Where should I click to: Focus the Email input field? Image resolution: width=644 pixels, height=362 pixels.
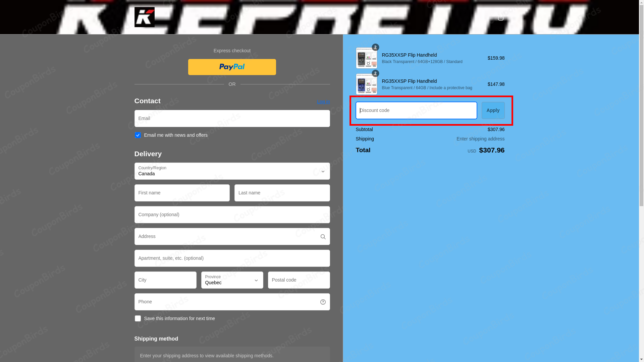click(232, 119)
